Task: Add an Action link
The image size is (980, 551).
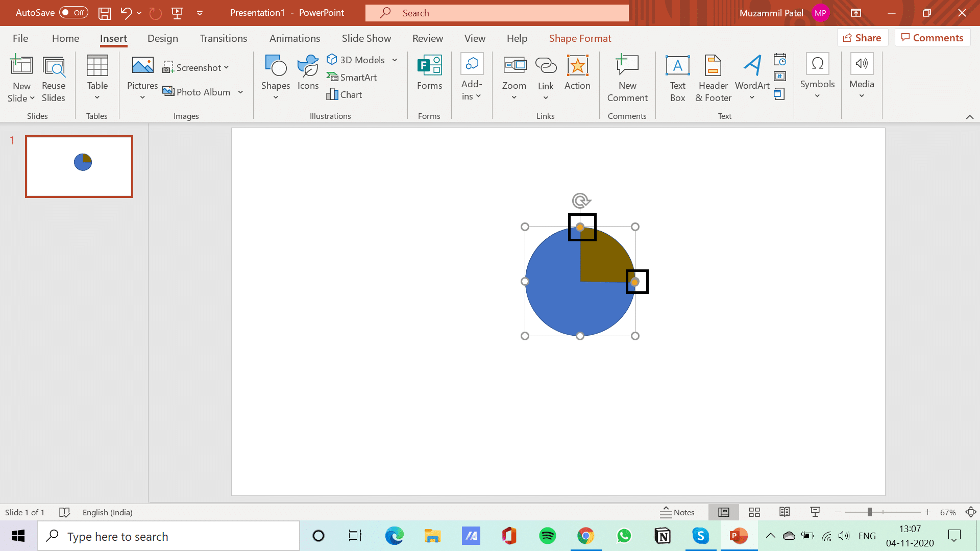Action: click(577, 73)
